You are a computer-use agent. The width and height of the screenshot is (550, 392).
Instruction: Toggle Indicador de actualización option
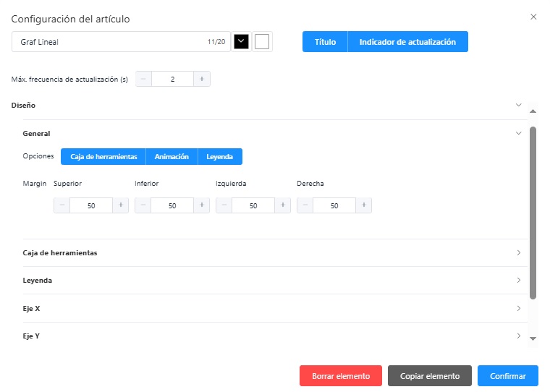pos(407,42)
